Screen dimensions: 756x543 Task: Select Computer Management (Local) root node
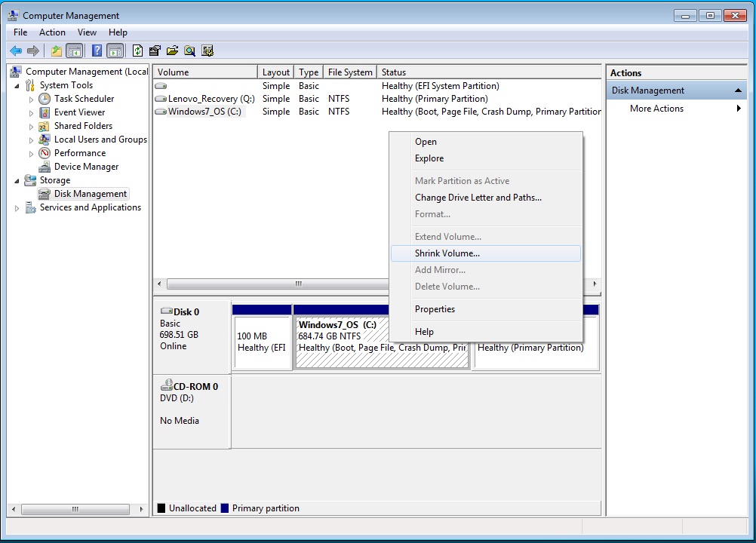[x=87, y=72]
